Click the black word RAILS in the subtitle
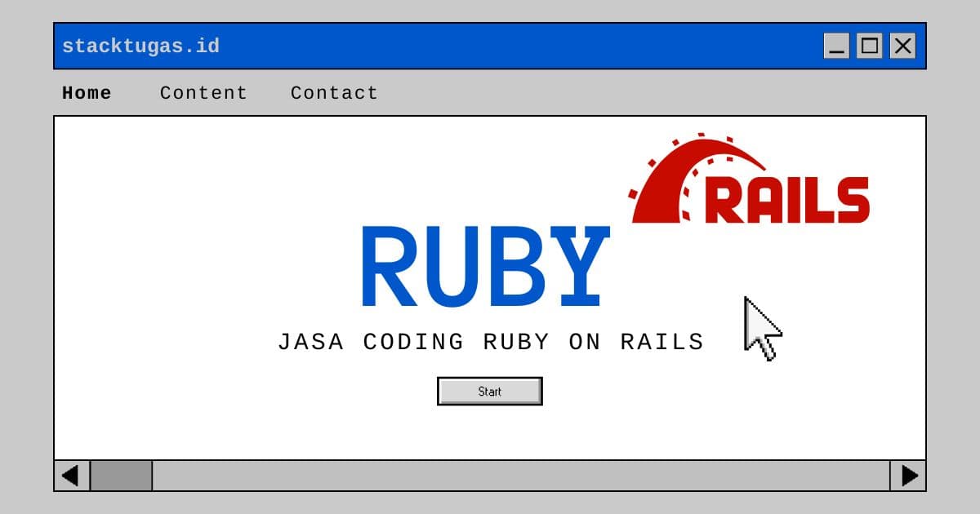Viewport: 980px width, 514px height. click(x=661, y=342)
